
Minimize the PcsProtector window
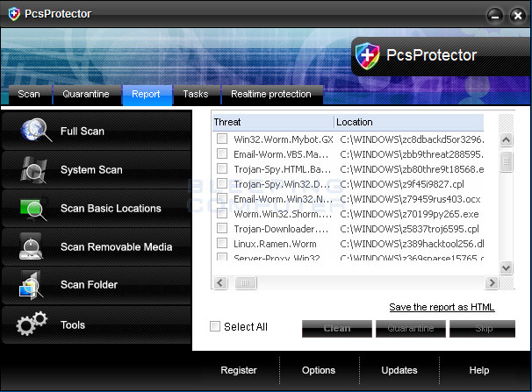pyautogui.click(x=496, y=14)
